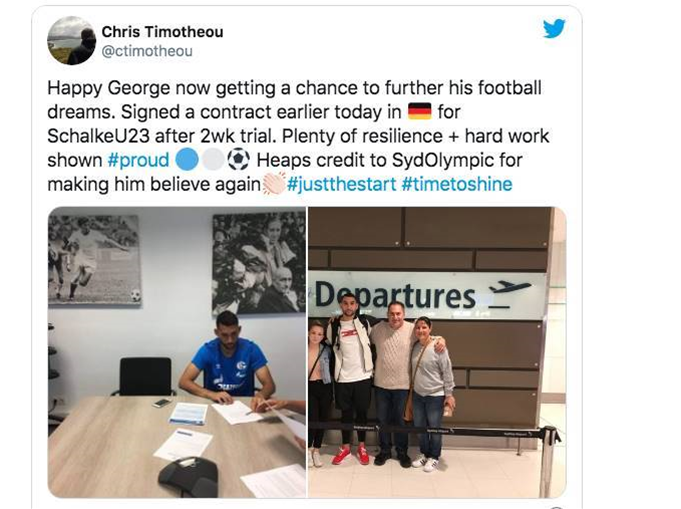The width and height of the screenshot is (681, 509).
Task: Open the Chris Timotheou display name
Action: pos(162,32)
